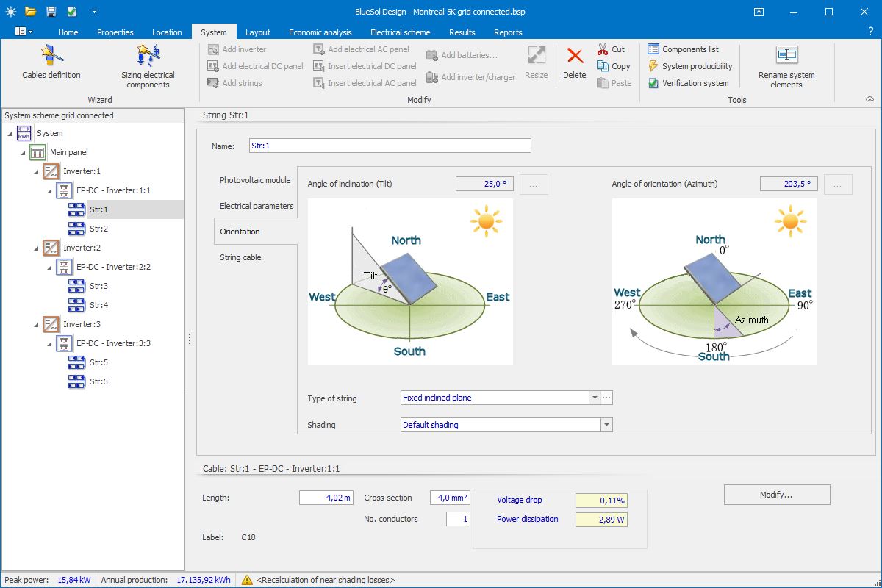This screenshot has height=588, width=882.
Task: Click the Add strings ribbon command
Action: pos(234,83)
